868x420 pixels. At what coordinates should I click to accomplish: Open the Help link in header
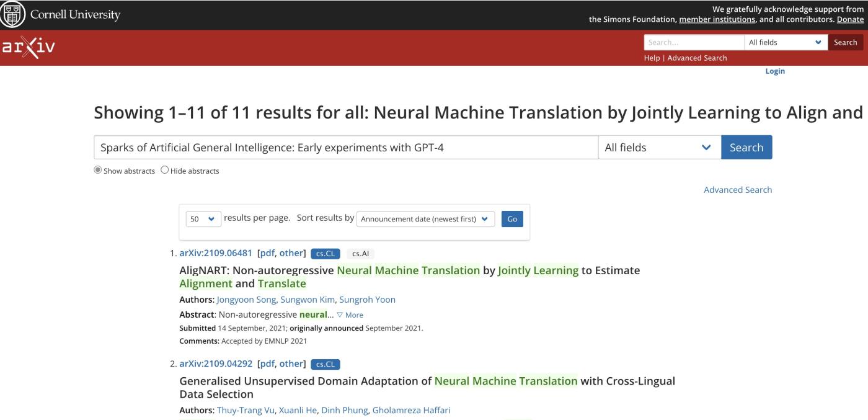652,58
